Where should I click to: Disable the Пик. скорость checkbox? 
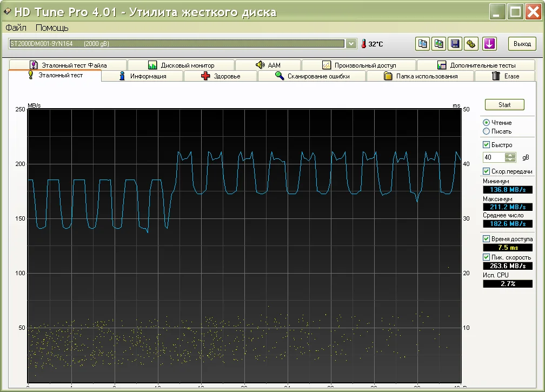click(x=487, y=257)
